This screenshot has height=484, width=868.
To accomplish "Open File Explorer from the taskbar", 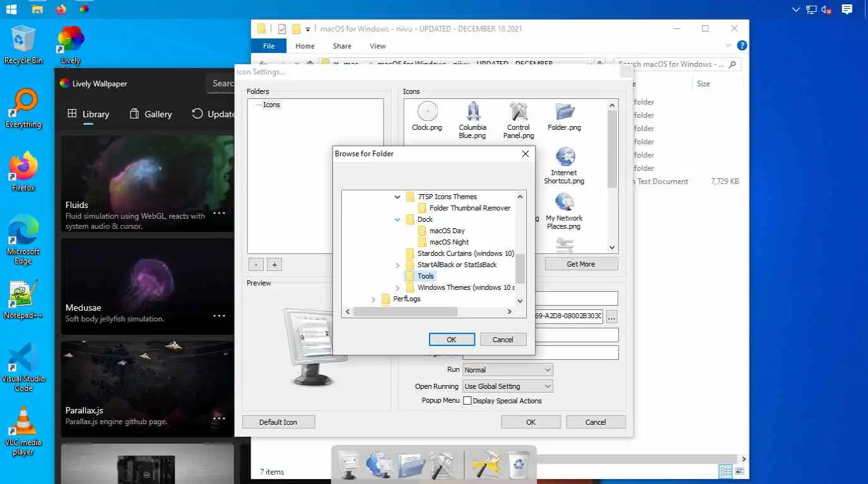I will pyautogui.click(x=37, y=9).
